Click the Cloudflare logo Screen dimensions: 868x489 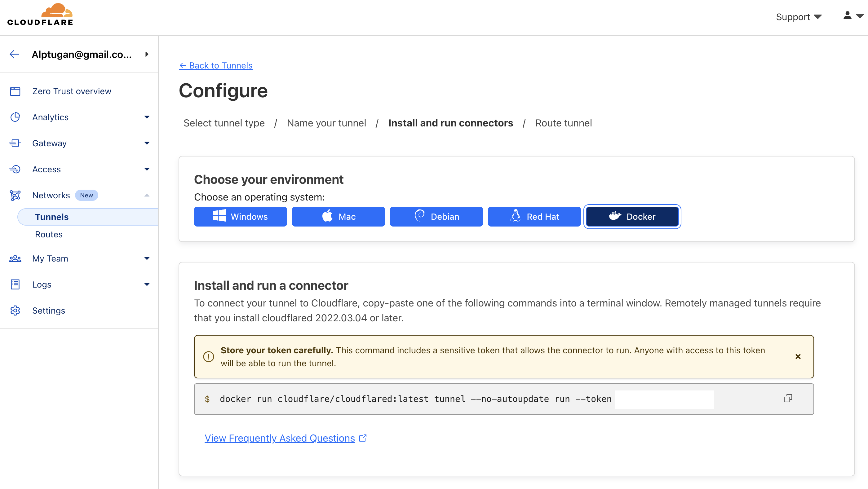click(40, 15)
